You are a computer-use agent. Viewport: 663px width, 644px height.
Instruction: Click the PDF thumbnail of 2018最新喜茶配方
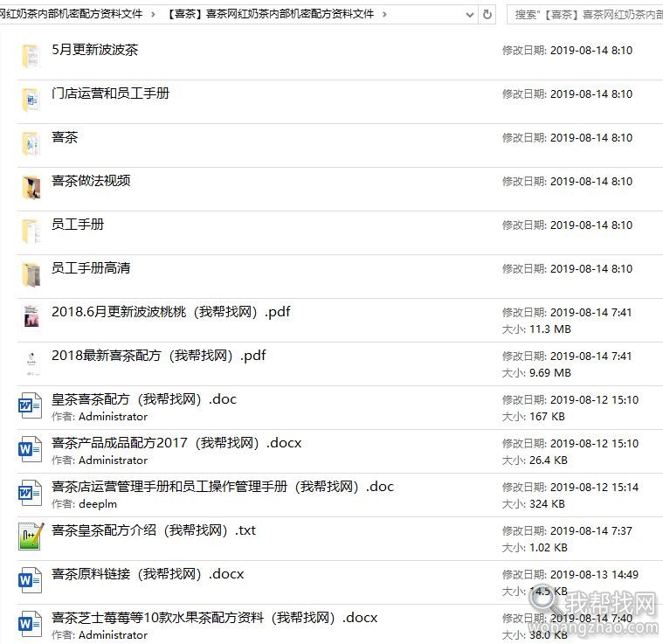[31, 364]
